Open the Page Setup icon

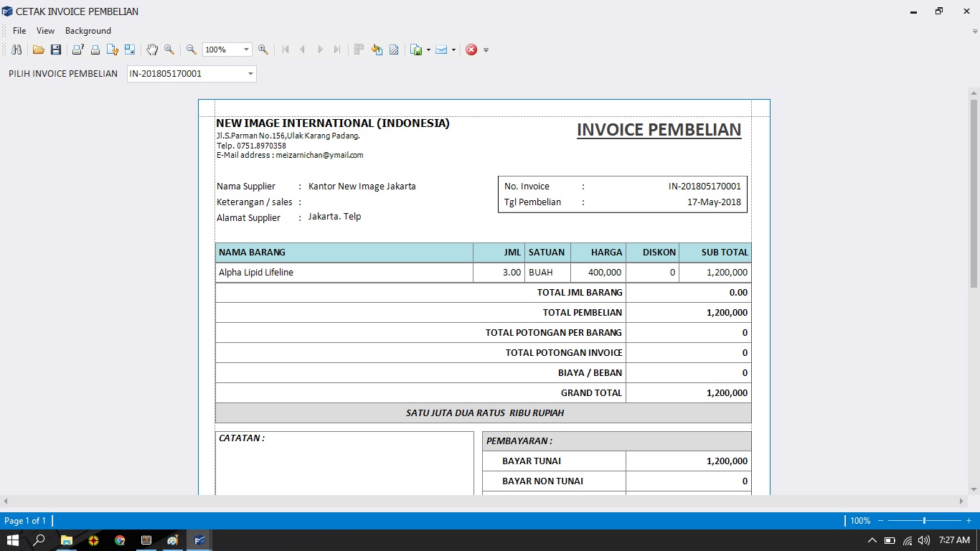click(113, 50)
